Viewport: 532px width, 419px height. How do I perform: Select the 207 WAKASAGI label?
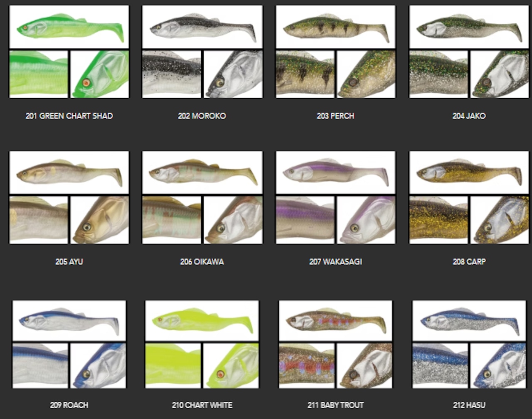[335, 262]
